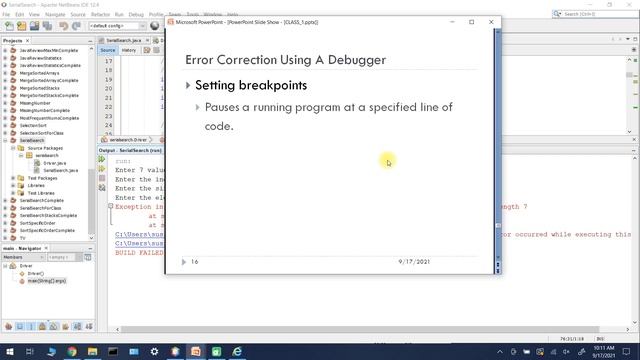640x360 pixels.
Task: Expand the MergeSortedArrays project
Action: click(x=5, y=73)
